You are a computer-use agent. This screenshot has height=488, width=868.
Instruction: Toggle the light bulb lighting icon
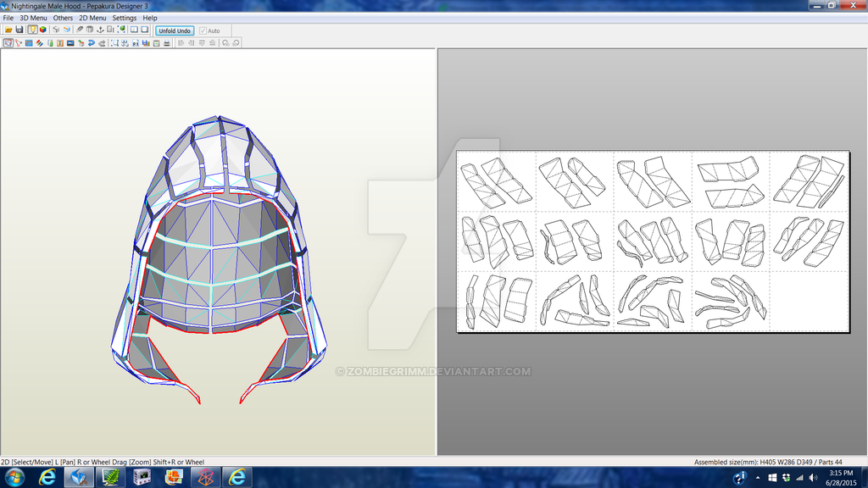[33, 30]
